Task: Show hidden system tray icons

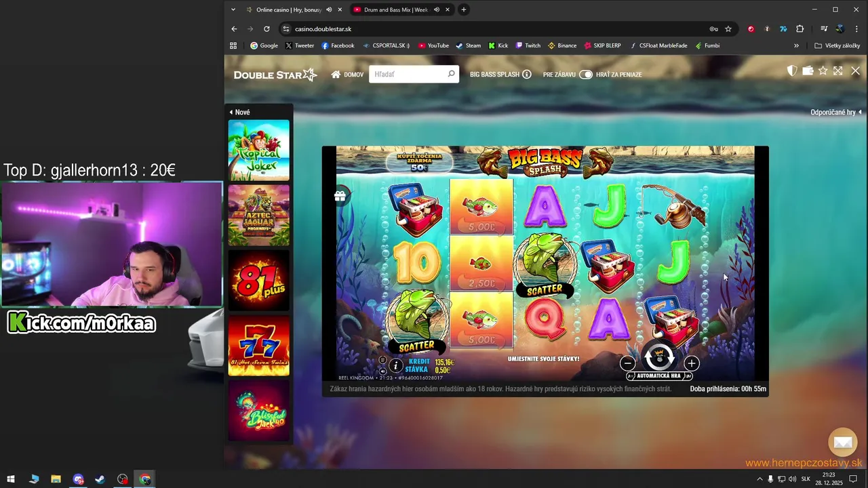Action: (x=759, y=479)
